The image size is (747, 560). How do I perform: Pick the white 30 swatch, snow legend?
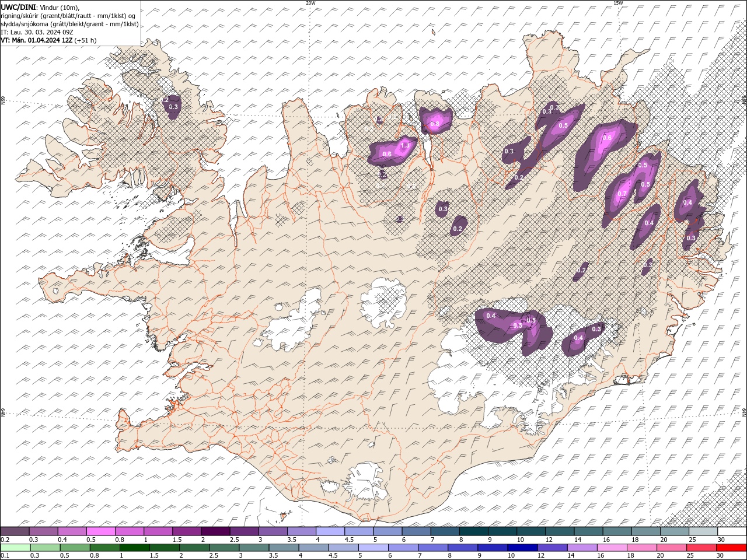click(x=732, y=531)
